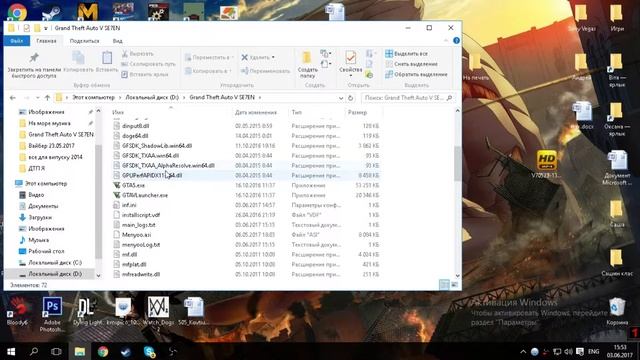Click Обратить выделение in ribbon
Viewport: 640px width, 360px height.
point(416,74)
